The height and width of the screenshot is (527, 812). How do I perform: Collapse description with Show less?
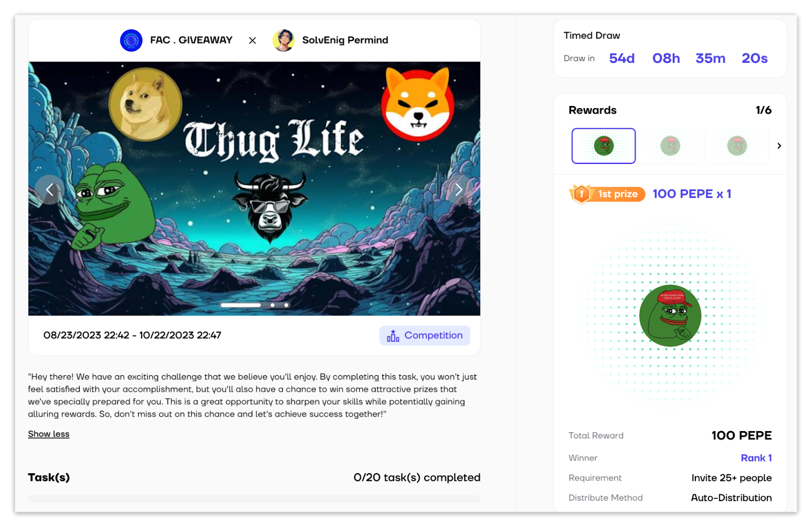tap(49, 434)
